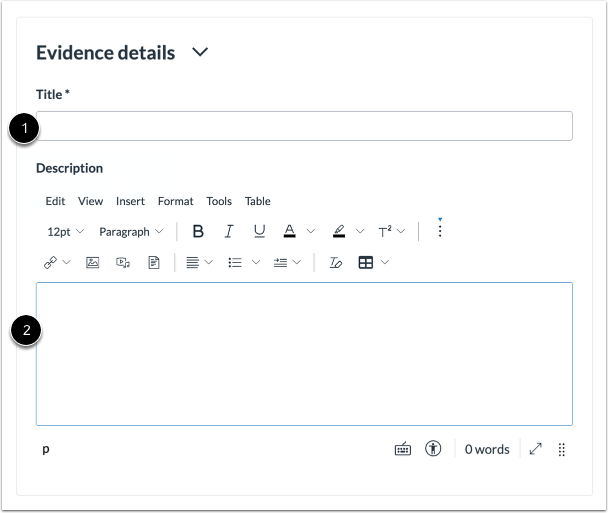
Task: Expand superscript and subscript options arrow
Action: pyautogui.click(x=401, y=231)
